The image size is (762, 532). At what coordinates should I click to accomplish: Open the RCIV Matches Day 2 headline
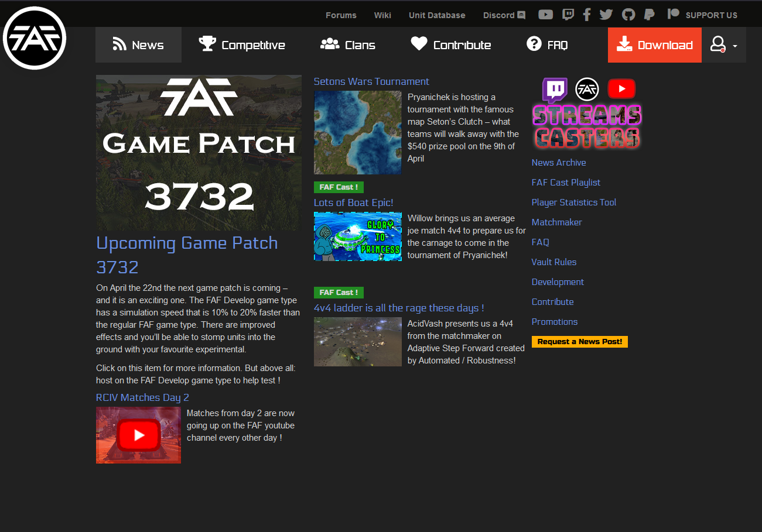pos(142,398)
